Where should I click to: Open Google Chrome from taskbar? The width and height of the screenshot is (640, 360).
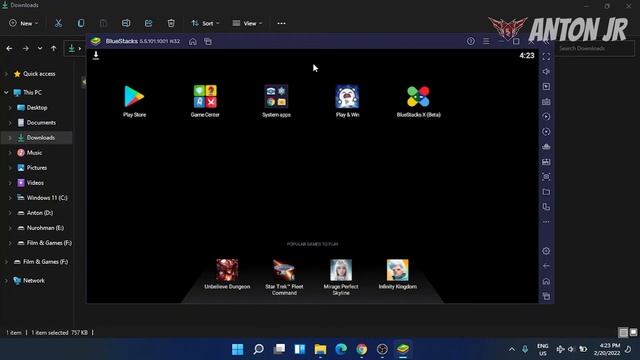[x=362, y=349]
